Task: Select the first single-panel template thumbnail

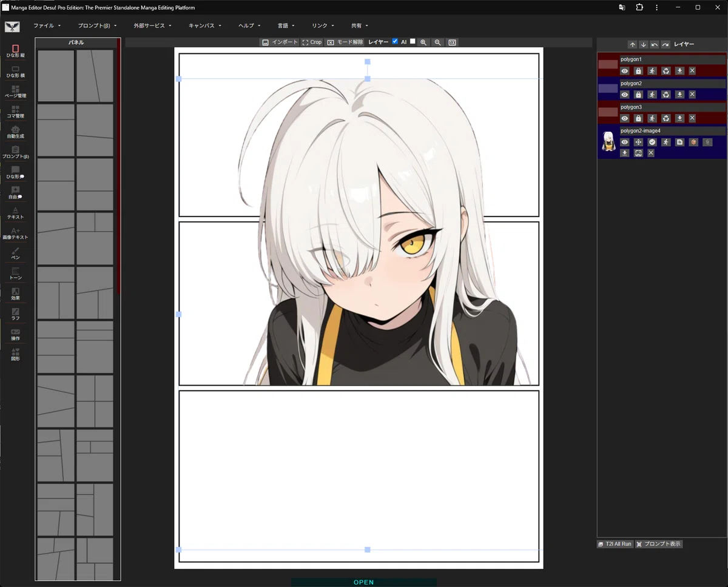Action: [56, 76]
